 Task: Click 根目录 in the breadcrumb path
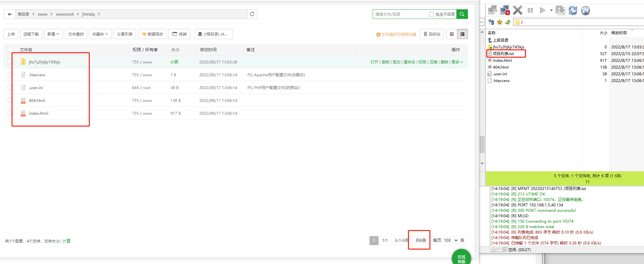click(x=23, y=14)
